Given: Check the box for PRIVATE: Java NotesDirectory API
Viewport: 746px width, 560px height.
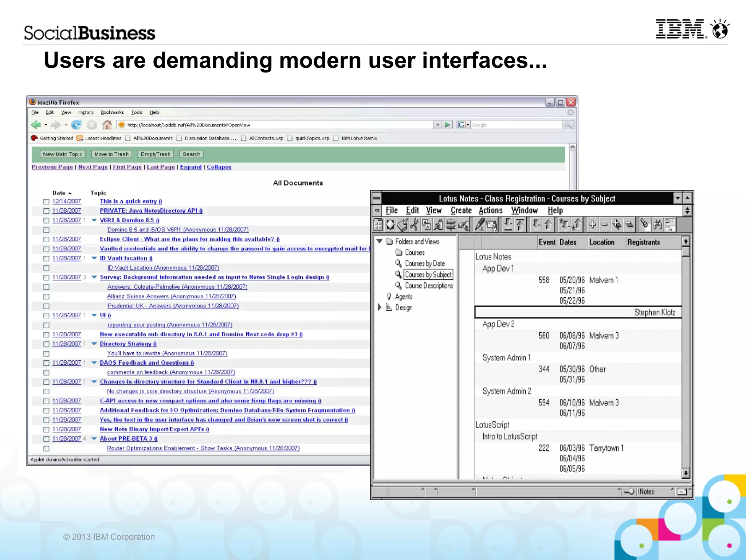Looking at the screenshot, I should (46, 211).
